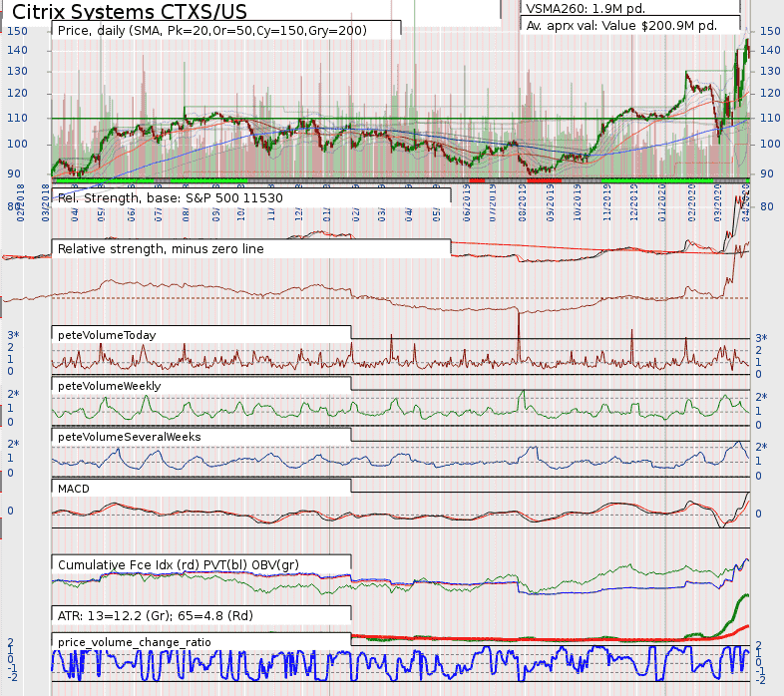Select the "03/2020" date axis label
The image size is (784, 696).
pos(718,202)
